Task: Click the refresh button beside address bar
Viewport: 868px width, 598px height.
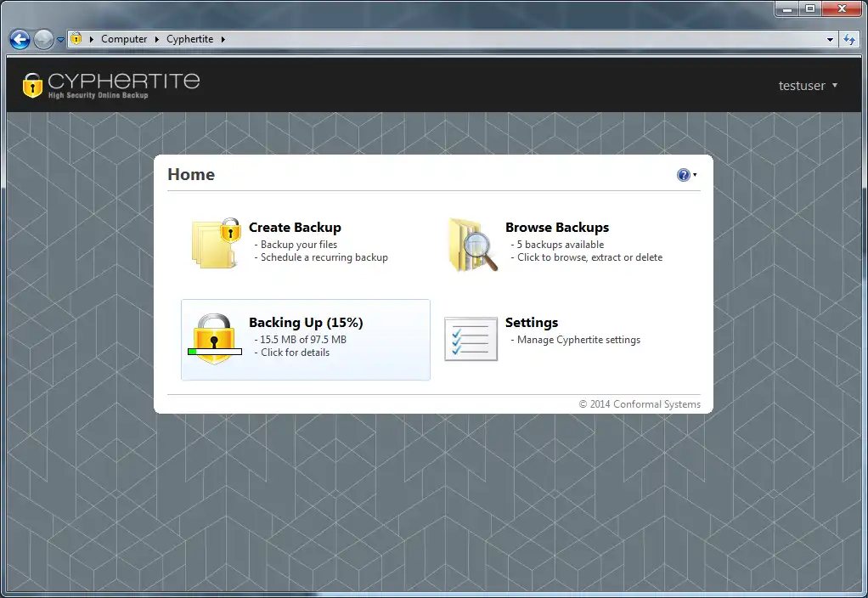Action: pos(849,39)
